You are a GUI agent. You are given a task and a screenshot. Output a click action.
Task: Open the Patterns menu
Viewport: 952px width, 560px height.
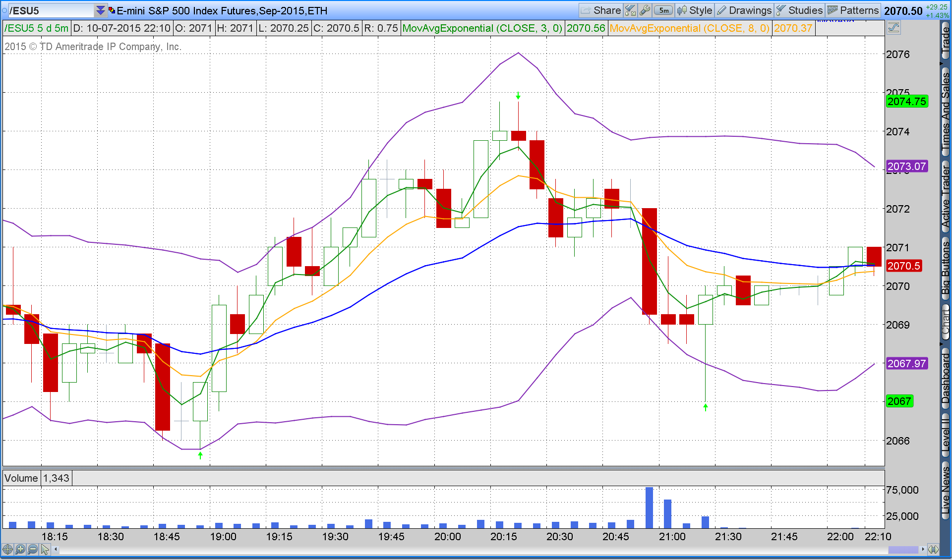tap(853, 10)
